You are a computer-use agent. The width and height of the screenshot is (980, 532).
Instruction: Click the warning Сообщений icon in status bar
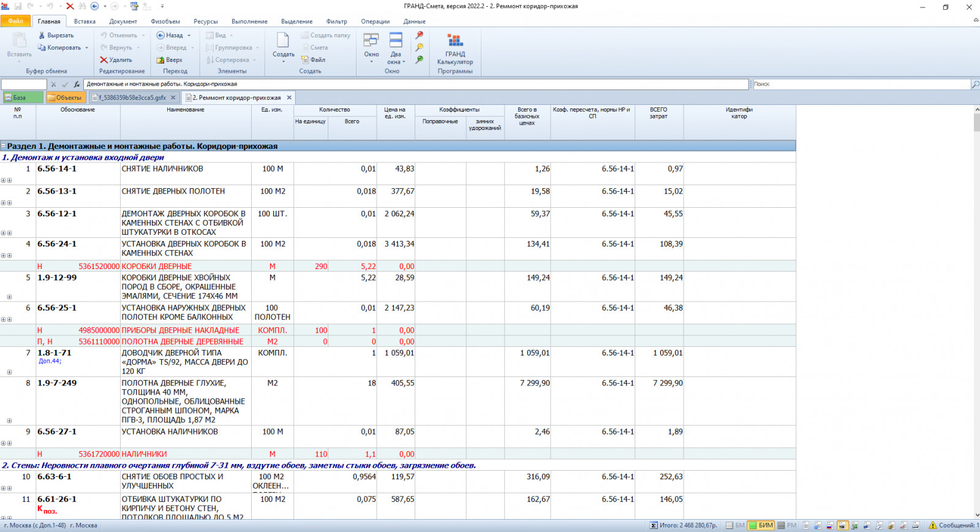932,526
